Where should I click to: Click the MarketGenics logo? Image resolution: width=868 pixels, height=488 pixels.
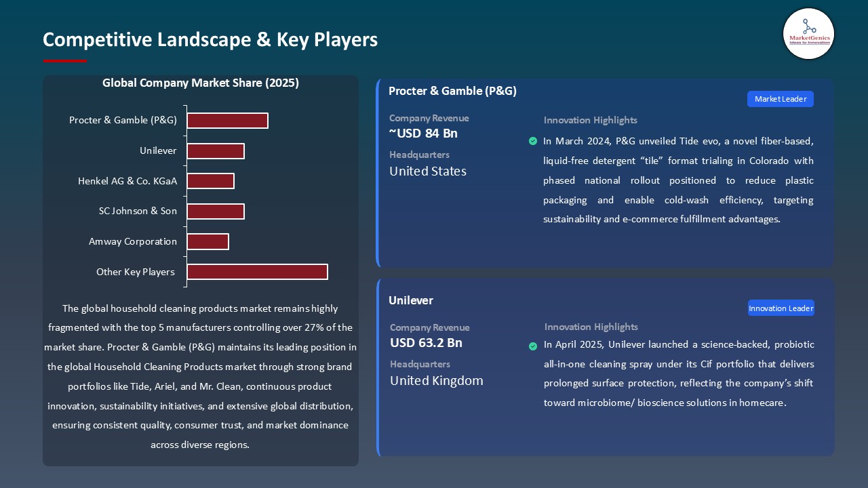(808, 34)
